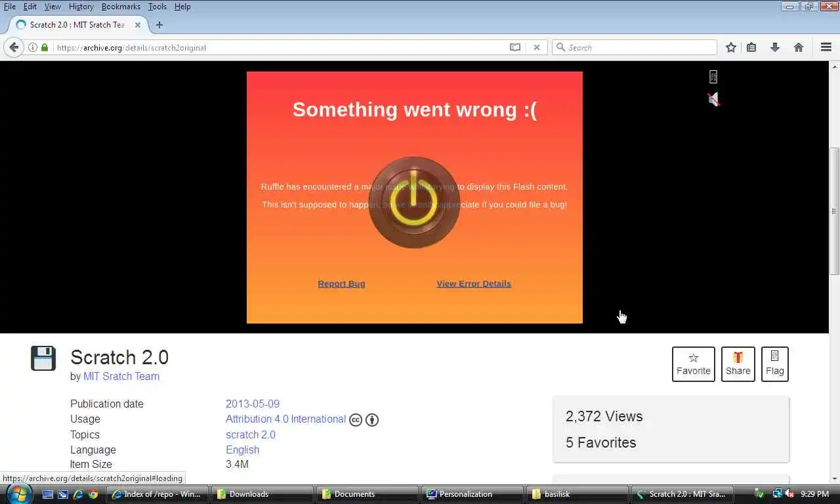Open a new tab with plus button
The image size is (840, 504).
point(159,25)
